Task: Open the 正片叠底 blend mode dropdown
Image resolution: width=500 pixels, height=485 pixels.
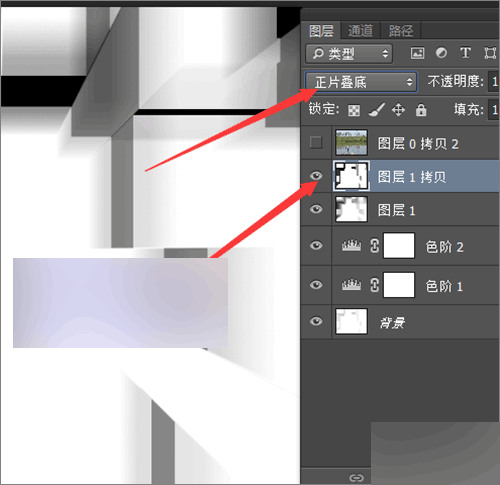Action: click(361, 82)
